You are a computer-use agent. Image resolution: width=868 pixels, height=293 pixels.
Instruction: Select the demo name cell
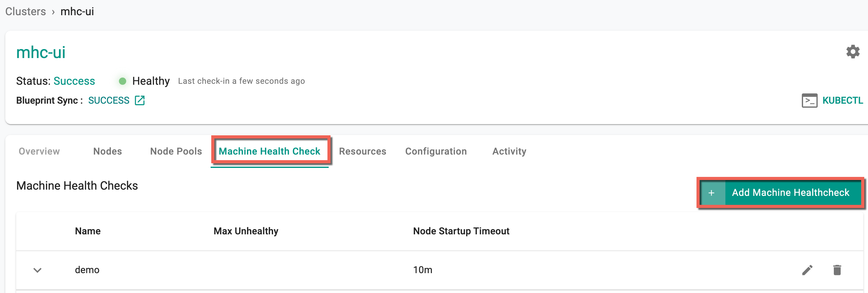coord(87,270)
